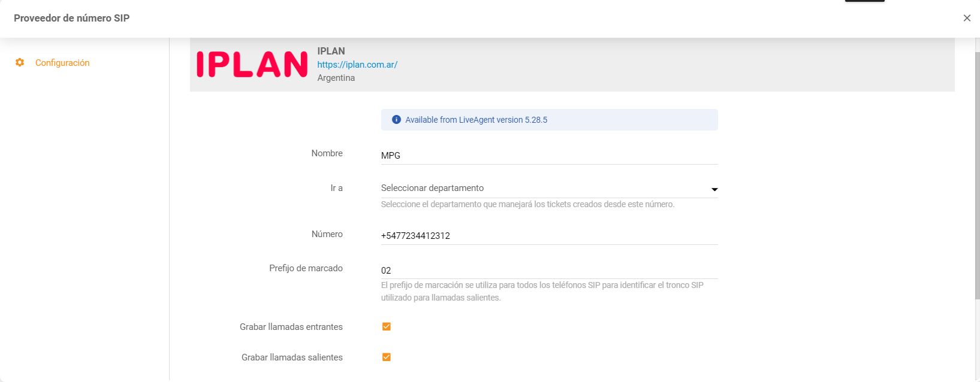980x382 pixels.
Task: Disable Grabar llamadas entrantes checkbox
Action: click(x=387, y=327)
